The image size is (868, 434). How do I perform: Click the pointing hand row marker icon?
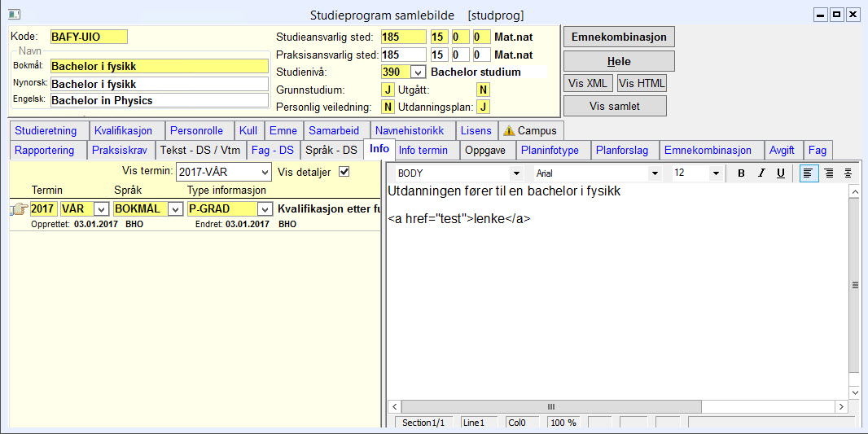click(x=20, y=209)
